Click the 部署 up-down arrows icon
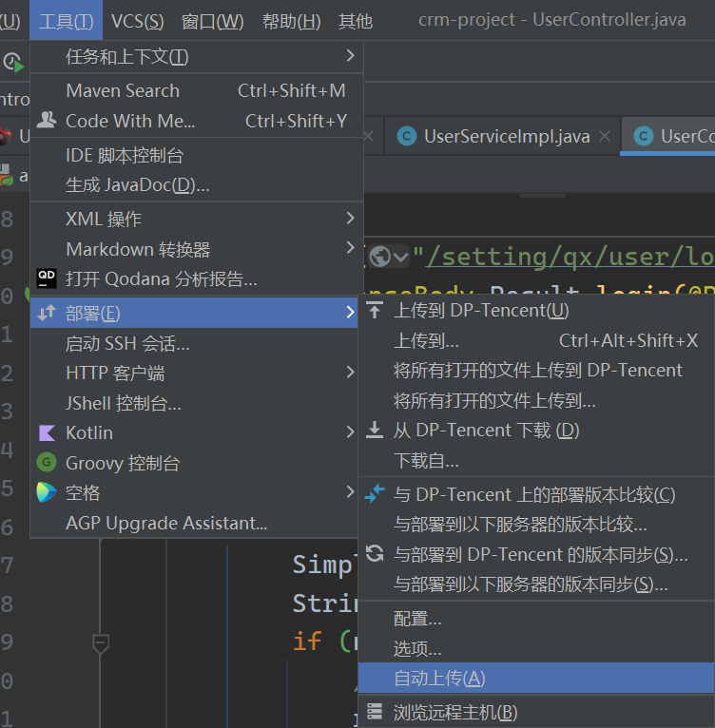715x728 pixels. [x=47, y=313]
